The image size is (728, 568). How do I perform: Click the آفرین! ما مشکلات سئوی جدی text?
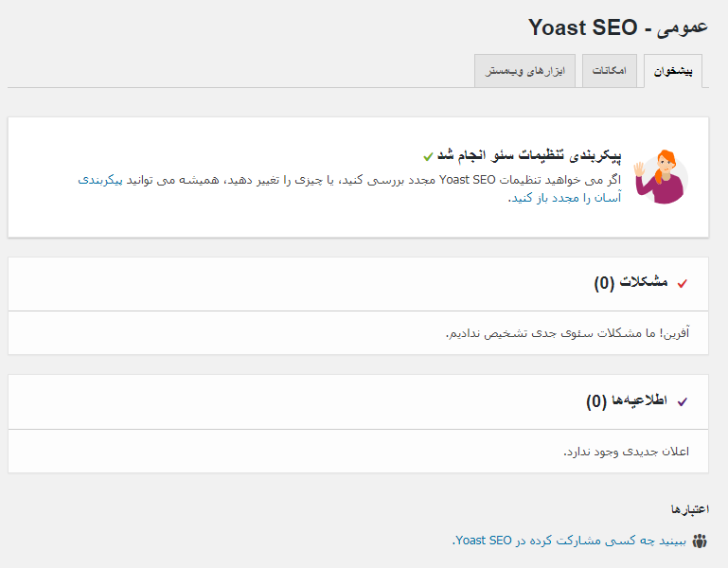567,333
